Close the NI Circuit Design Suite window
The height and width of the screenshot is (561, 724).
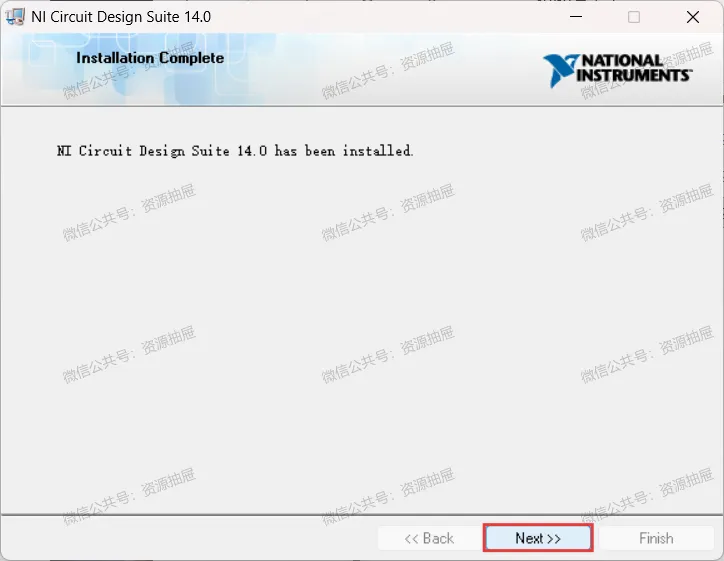tap(693, 17)
